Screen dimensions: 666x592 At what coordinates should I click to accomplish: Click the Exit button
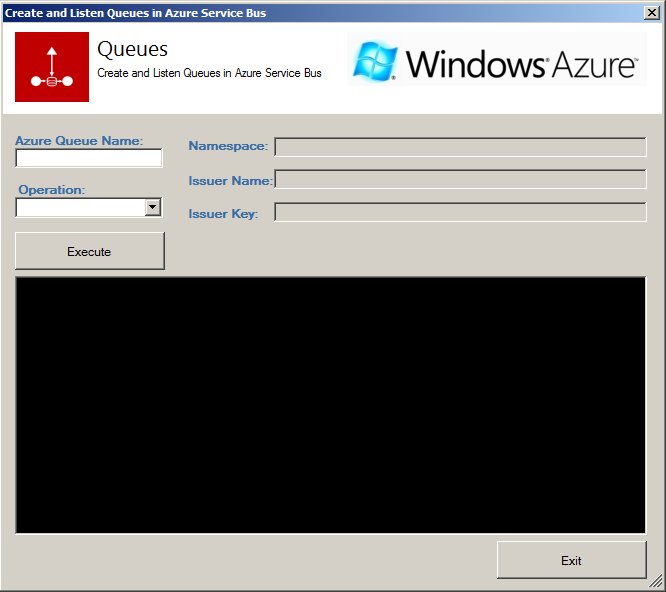click(x=571, y=560)
